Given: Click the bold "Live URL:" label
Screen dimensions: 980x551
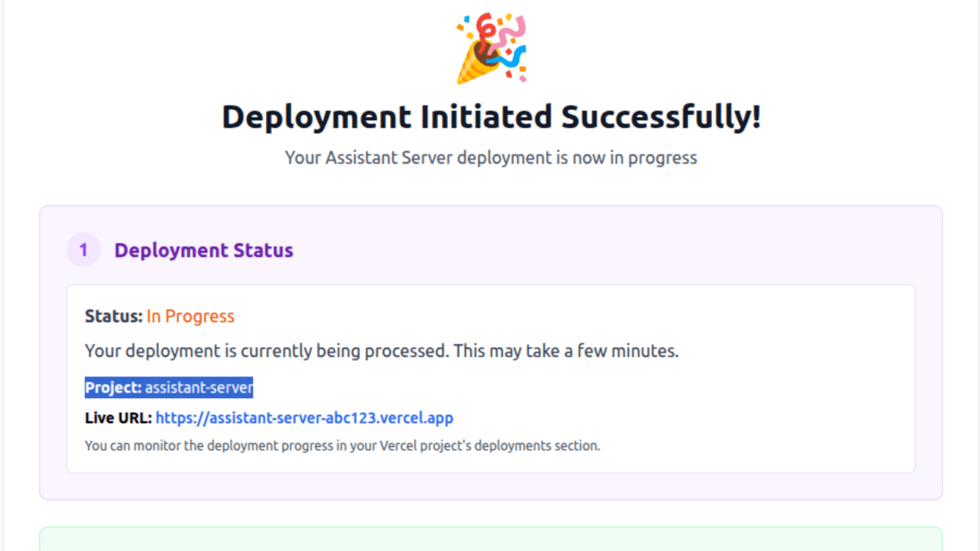Looking at the screenshot, I should click(x=118, y=418).
